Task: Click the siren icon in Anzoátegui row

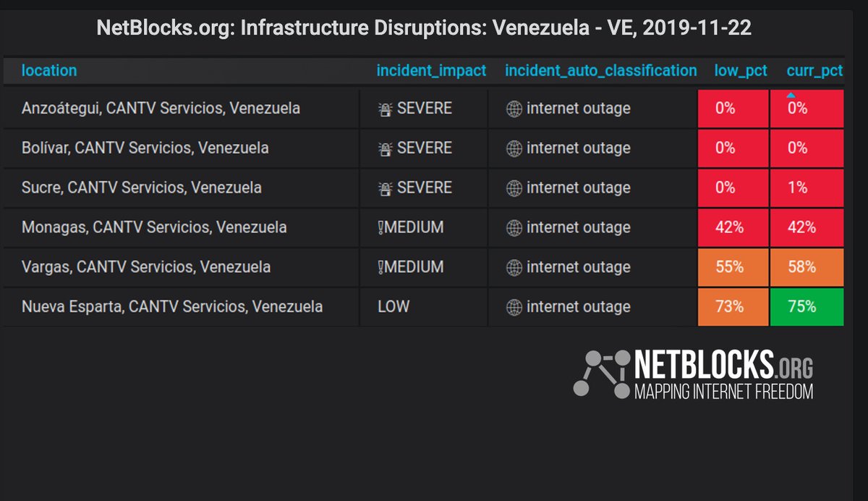Action: pos(385,109)
